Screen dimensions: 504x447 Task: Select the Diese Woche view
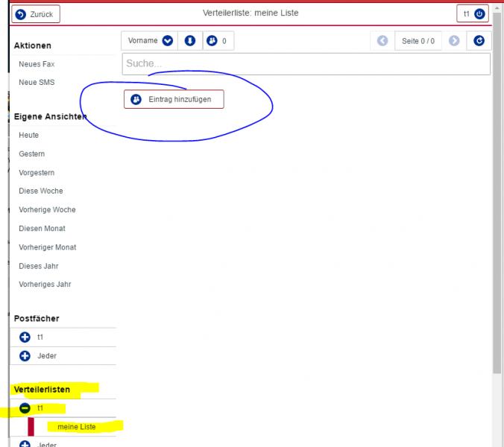pyautogui.click(x=40, y=191)
